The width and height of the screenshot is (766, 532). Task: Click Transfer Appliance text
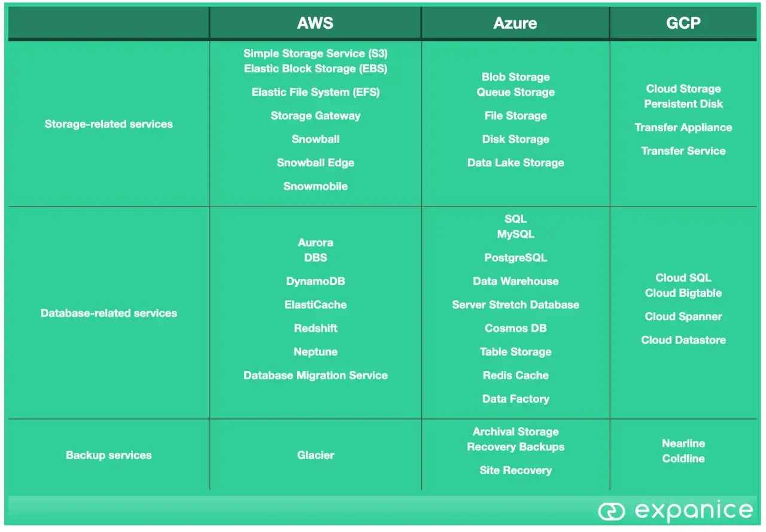click(x=683, y=127)
